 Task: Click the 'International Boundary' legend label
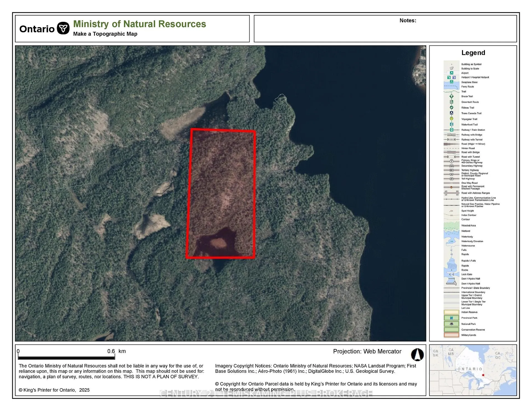pos(473,292)
